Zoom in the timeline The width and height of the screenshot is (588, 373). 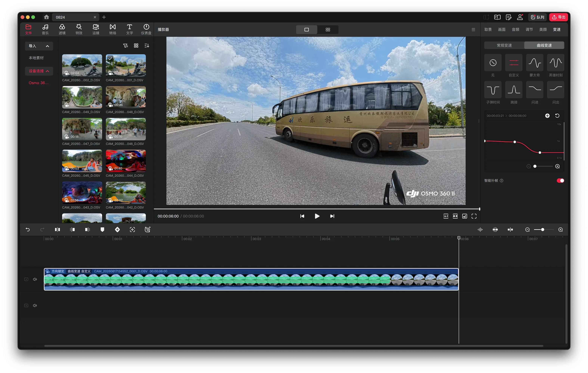coord(561,230)
